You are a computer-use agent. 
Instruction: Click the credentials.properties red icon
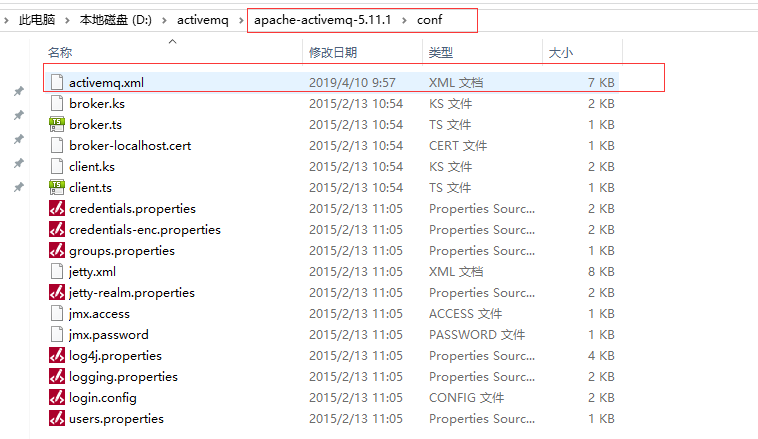57,208
